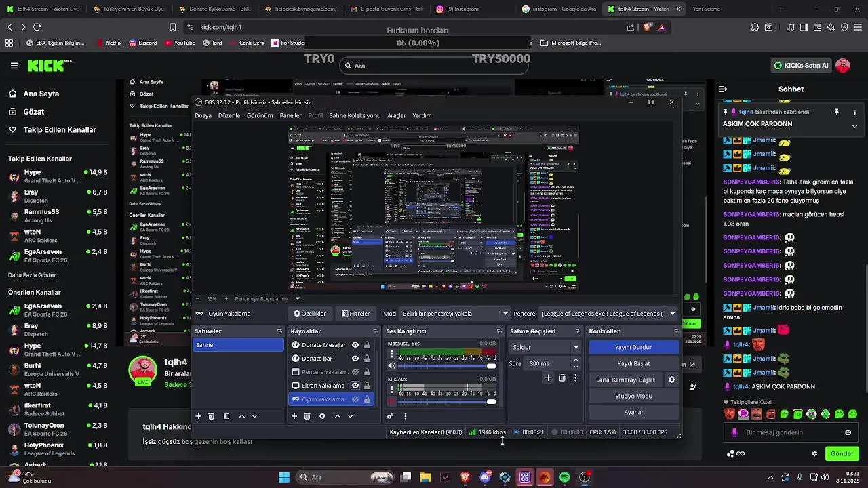Open Spotify from the taskbar
Screen dimensions: 868x488
(x=564, y=477)
